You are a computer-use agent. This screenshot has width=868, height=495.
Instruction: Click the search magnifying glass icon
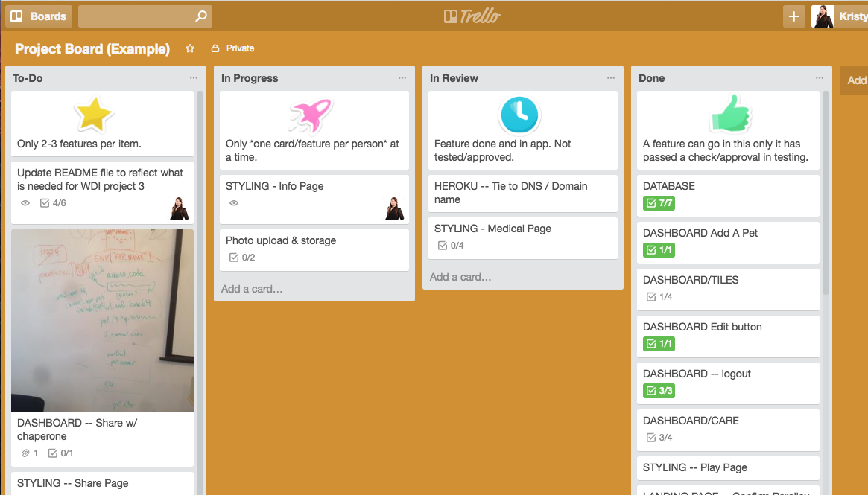point(200,16)
